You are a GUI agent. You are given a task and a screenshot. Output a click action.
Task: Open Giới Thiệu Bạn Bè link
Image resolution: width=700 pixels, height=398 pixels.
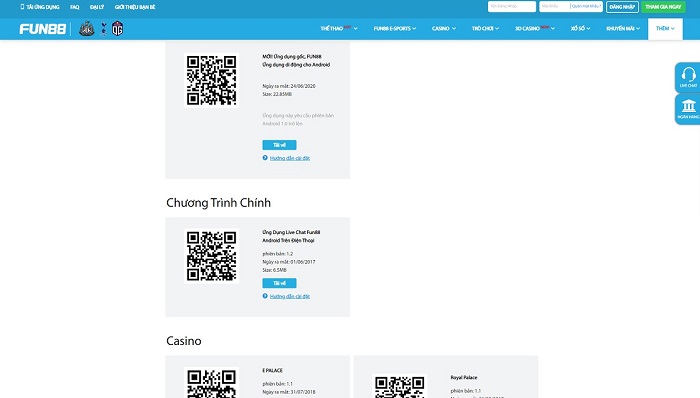135,7
